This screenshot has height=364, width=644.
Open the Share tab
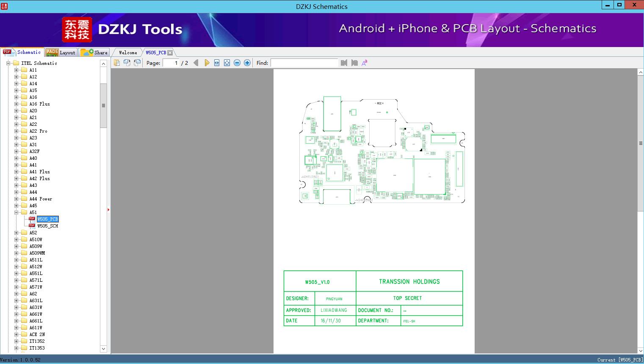[x=94, y=53]
